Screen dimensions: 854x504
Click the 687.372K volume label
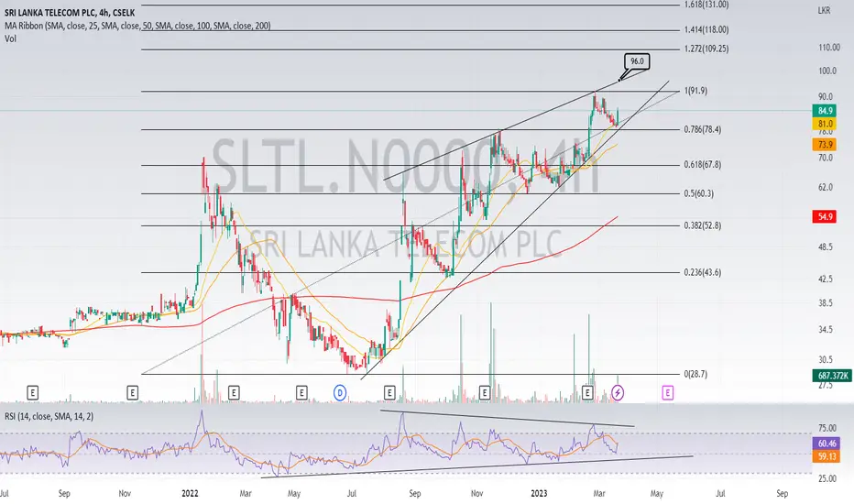pyautogui.click(x=832, y=376)
